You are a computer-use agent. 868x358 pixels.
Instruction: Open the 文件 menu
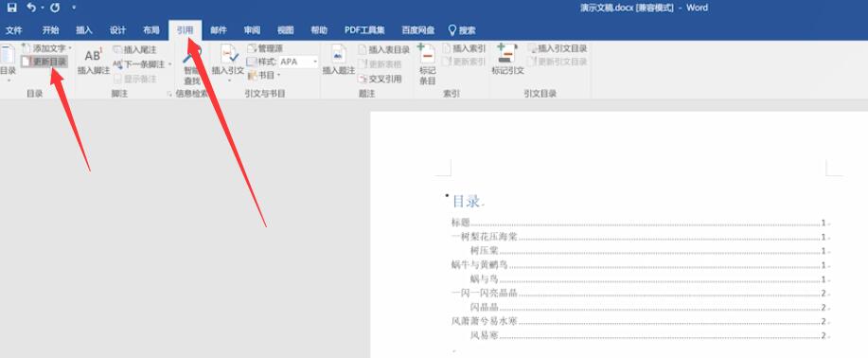click(x=14, y=30)
